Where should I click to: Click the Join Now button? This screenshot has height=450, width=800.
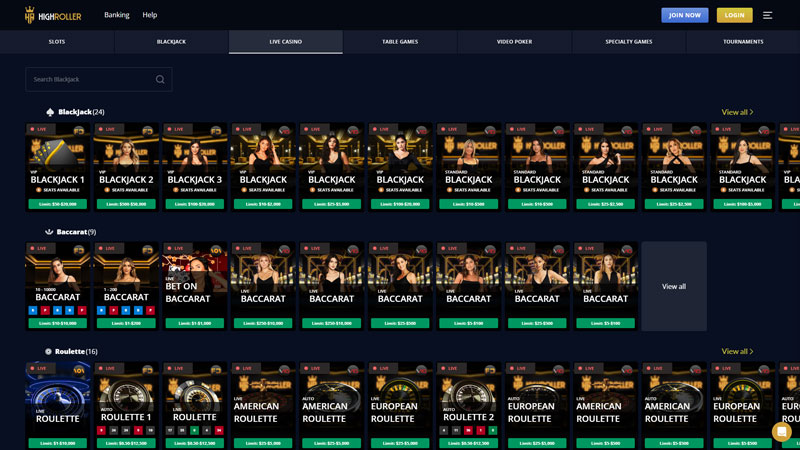point(685,15)
